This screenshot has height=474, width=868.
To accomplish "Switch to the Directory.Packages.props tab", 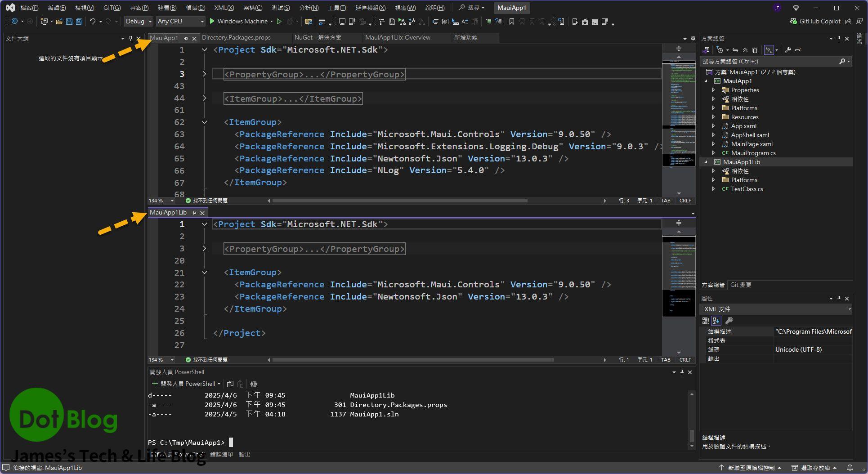I will click(236, 38).
